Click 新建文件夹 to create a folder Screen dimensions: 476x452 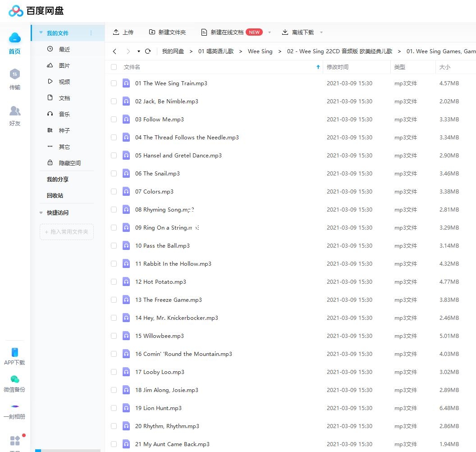168,32
